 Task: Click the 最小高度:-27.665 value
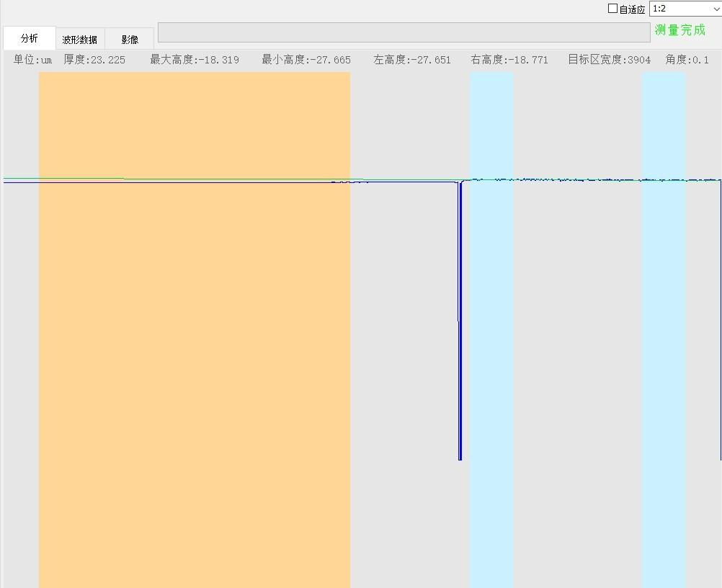[x=306, y=60]
